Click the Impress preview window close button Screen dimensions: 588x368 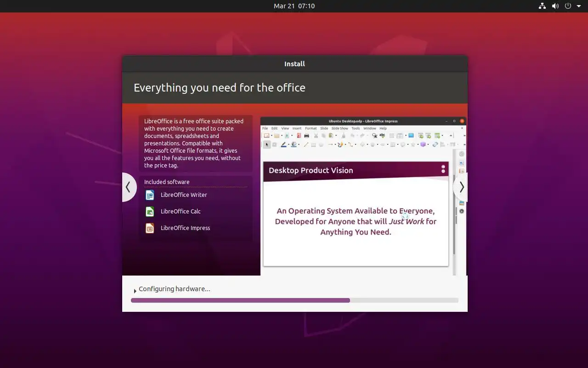[462, 121]
